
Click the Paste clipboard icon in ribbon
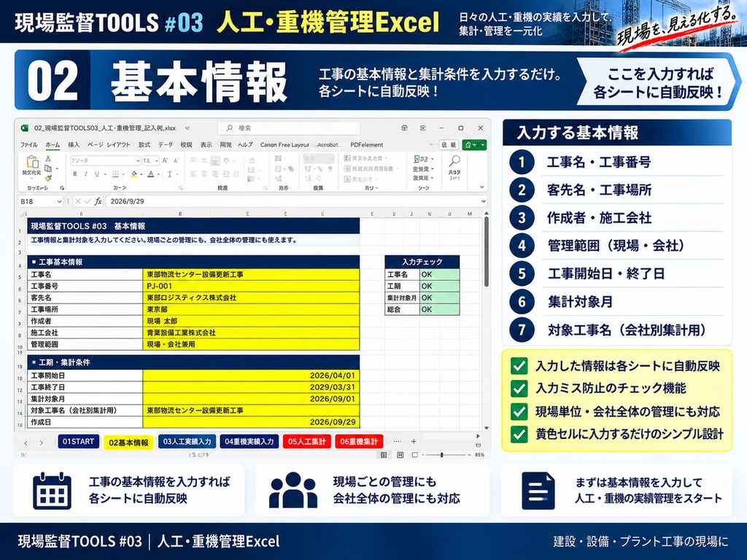click(32, 163)
